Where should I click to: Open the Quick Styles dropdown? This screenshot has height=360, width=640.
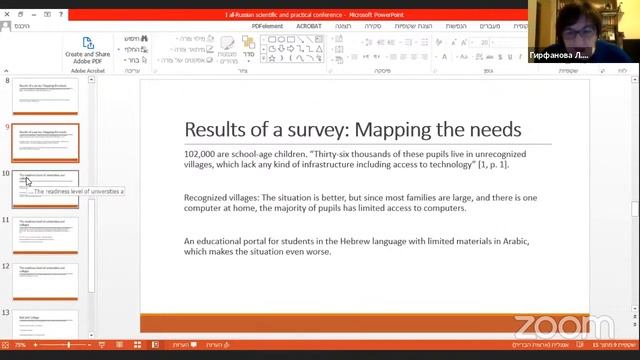pyautogui.click(x=227, y=49)
